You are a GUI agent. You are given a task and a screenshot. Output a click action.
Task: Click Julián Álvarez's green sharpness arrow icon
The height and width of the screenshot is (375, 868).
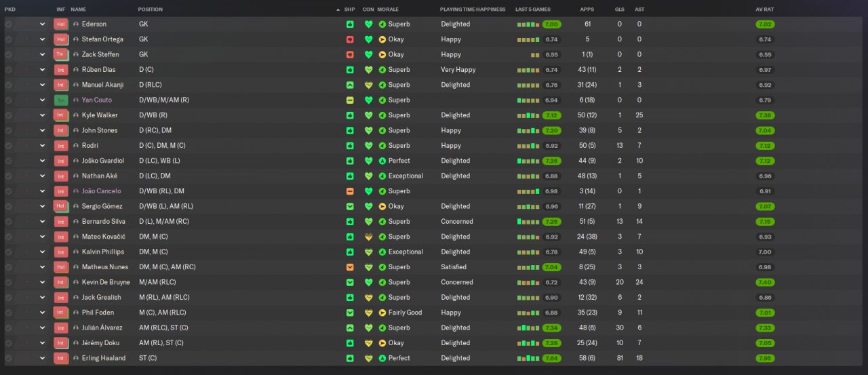(x=350, y=328)
